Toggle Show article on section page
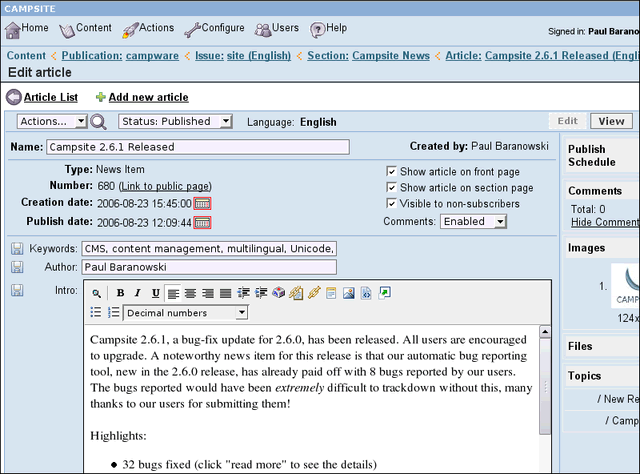The image size is (640, 474). tap(392, 188)
